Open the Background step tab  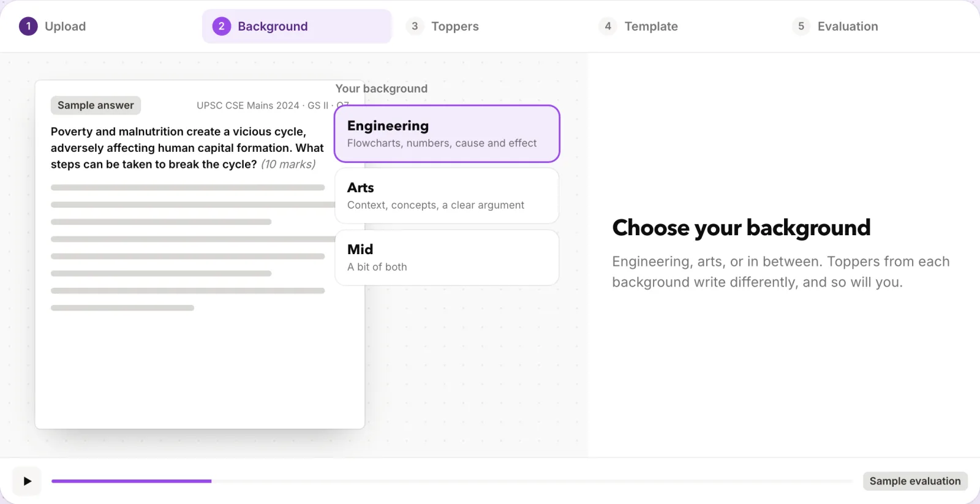(297, 26)
